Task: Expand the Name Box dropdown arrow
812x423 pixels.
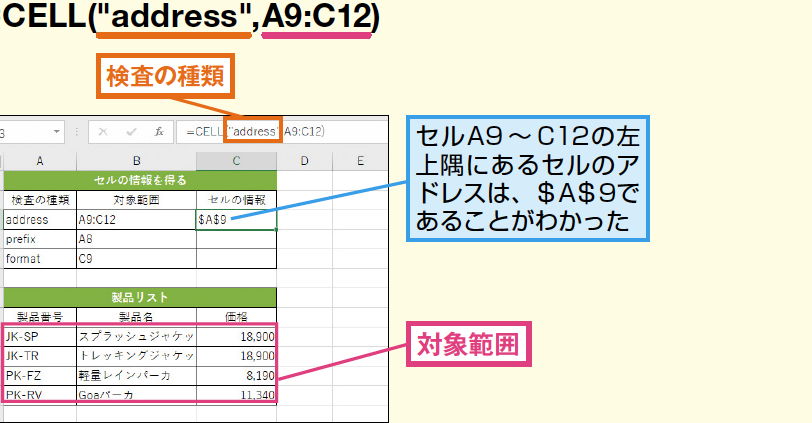Action: tap(56, 132)
